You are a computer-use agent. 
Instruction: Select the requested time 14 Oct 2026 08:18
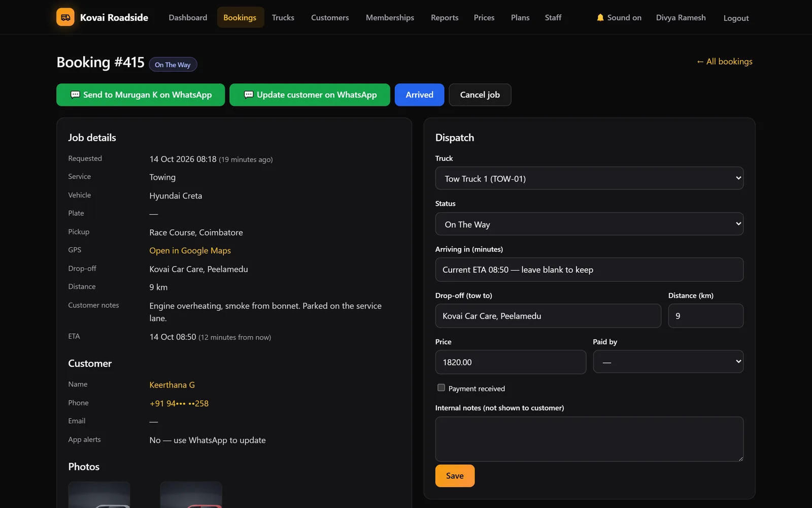pyautogui.click(x=183, y=159)
